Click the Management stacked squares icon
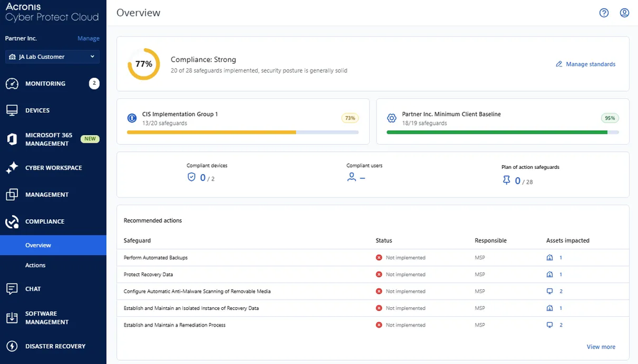 click(11, 194)
